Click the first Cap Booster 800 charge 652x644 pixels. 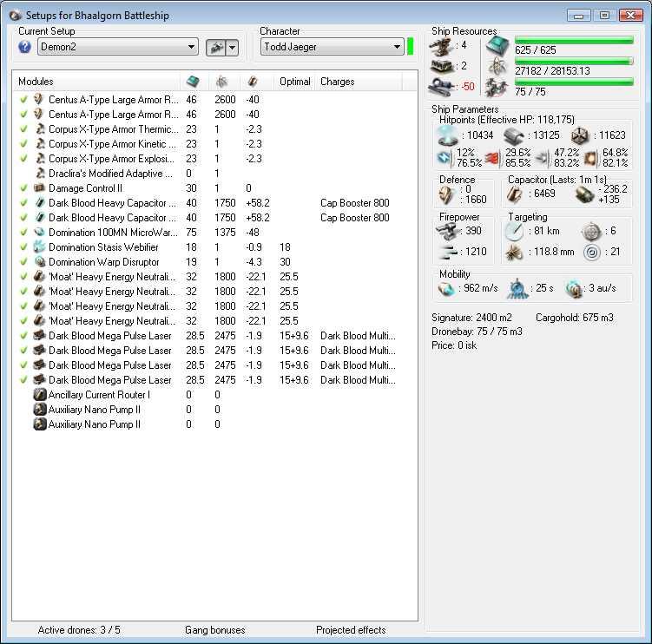click(x=355, y=203)
